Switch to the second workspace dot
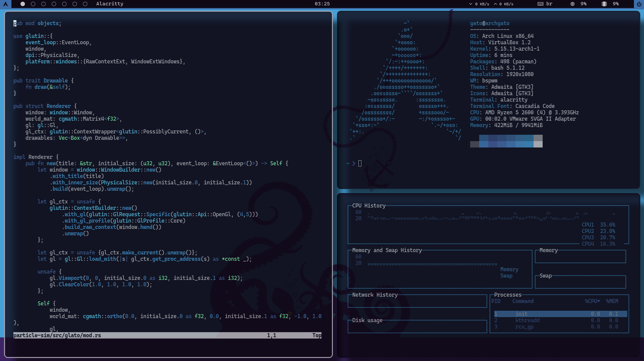644x361 pixels. coord(33,4)
